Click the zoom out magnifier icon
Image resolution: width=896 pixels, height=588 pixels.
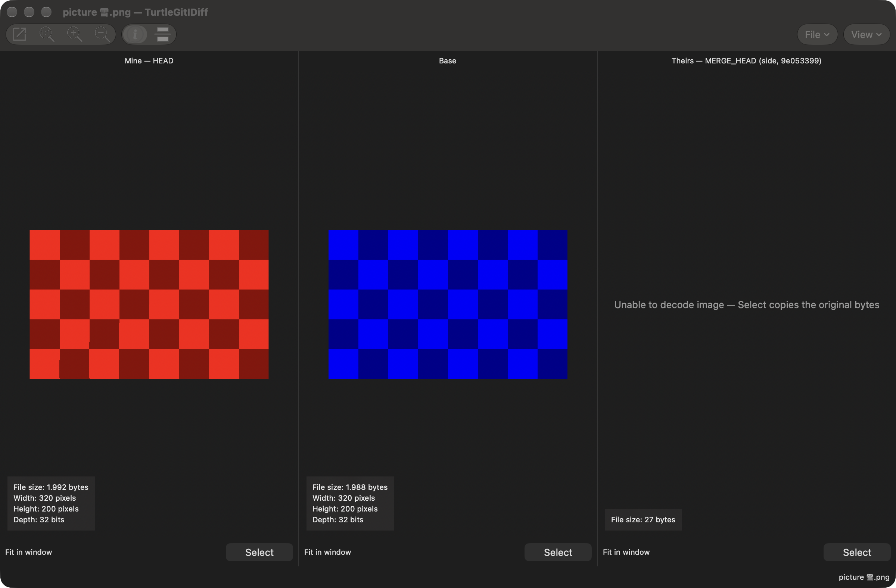tap(102, 34)
